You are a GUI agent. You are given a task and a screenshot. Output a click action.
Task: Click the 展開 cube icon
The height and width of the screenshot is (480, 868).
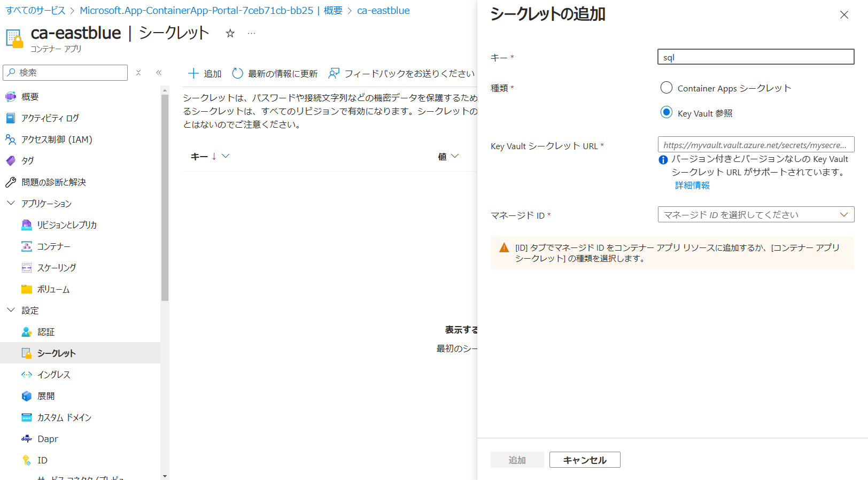pos(27,396)
